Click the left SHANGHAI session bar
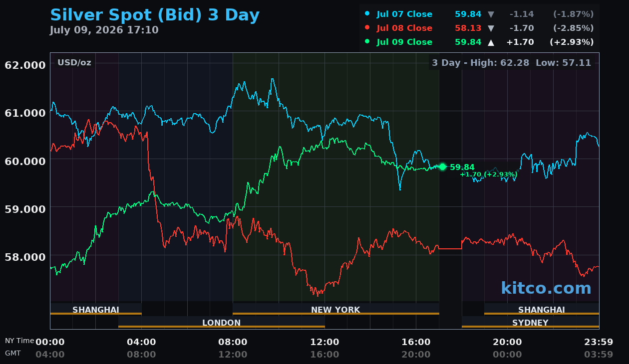Image resolution: width=629 pixels, height=364 pixels. pyautogui.click(x=96, y=310)
